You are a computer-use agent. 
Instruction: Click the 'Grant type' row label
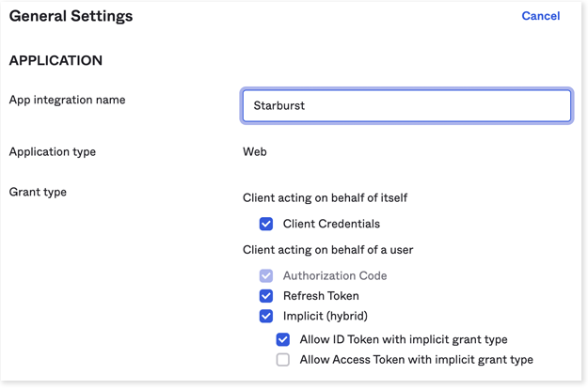38,192
